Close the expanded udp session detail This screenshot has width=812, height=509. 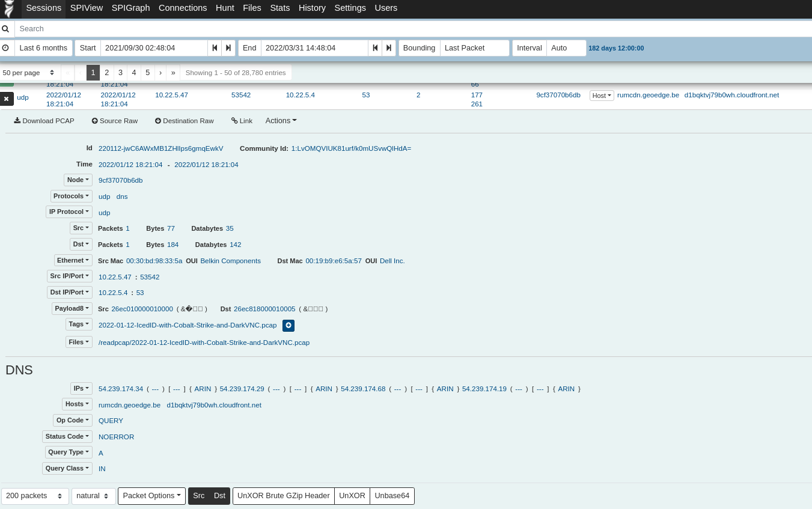pyautogui.click(x=7, y=99)
